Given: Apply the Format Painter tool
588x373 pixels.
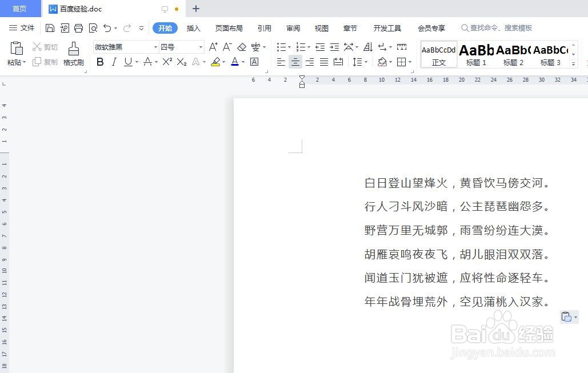Looking at the screenshot, I should pyautogui.click(x=73, y=54).
